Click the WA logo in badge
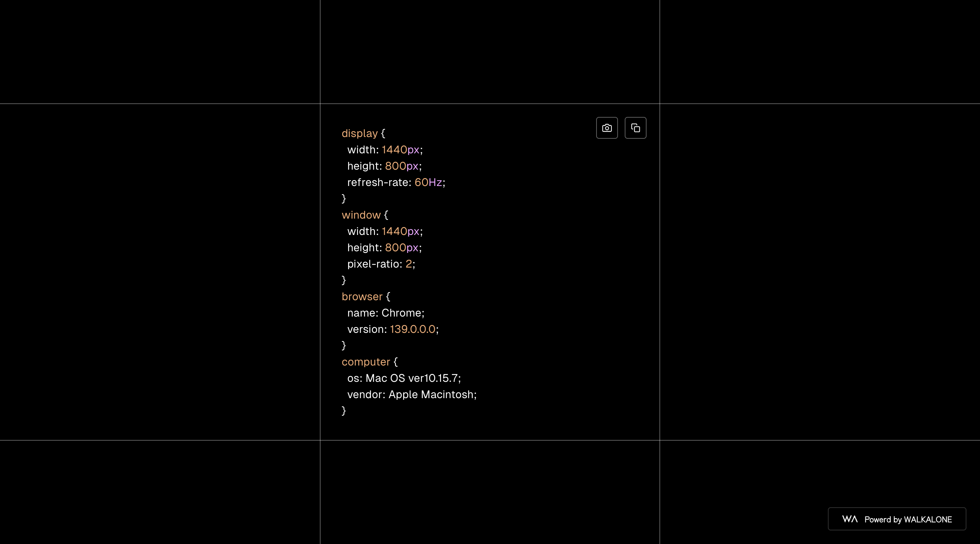Screen dimensions: 980x544 click(x=850, y=519)
